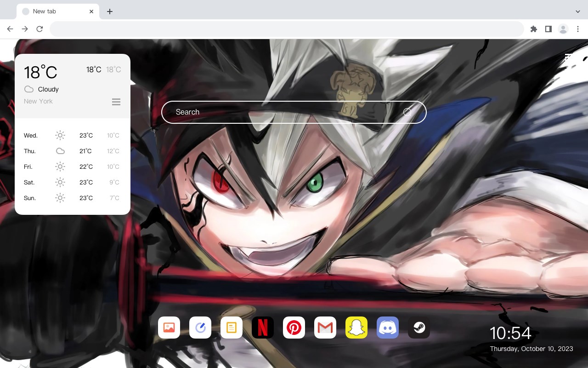Open the wallpaper gallery shortcut icon
This screenshot has height=368, width=588.
[x=169, y=328]
